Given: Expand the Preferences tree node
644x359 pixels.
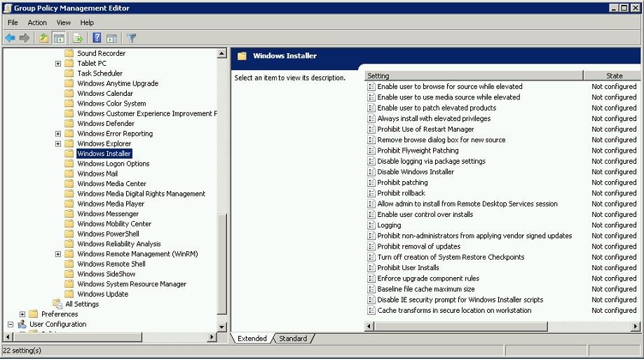Looking at the screenshot, I should coord(22,314).
